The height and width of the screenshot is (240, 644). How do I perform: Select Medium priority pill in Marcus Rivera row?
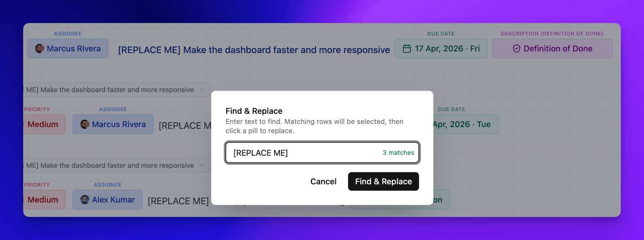coord(44,124)
